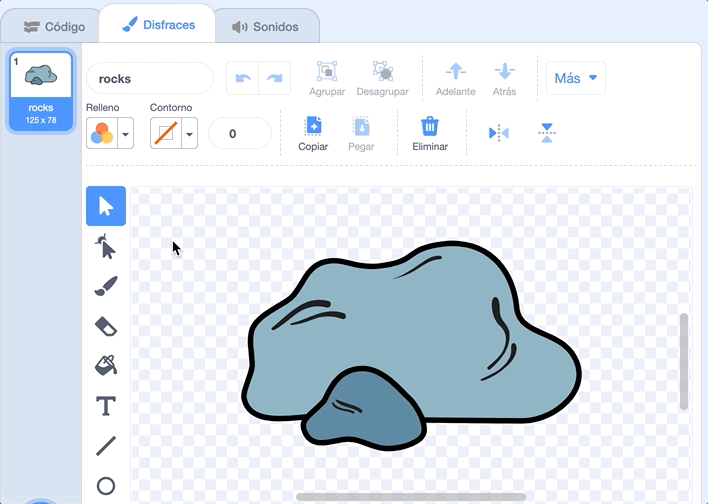Flip the costume vertically
Viewport: 708px width, 504px height.
pyautogui.click(x=547, y=133)
